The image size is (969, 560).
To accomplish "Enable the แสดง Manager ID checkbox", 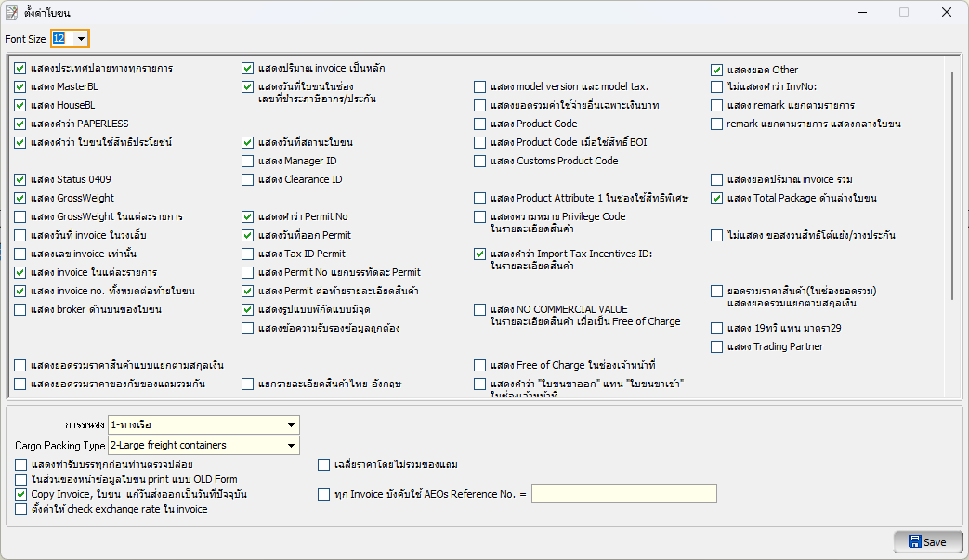I will pyautogui.click(x=248, y=162).
